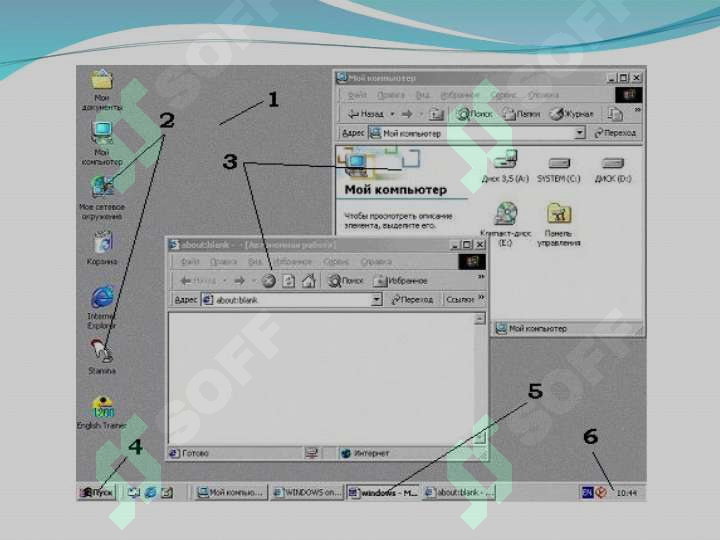Select Компакт-диск (E:) drive icon
Image resolution: width=720 pixels, height=540 pixels.
[x=505, y=224]
